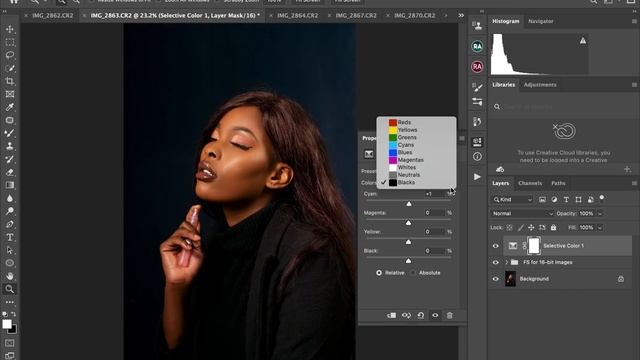Open the Layers panel menu
The height and width of the screenshot is (360, 640).
pyautogui.click(x=634, y=183)
